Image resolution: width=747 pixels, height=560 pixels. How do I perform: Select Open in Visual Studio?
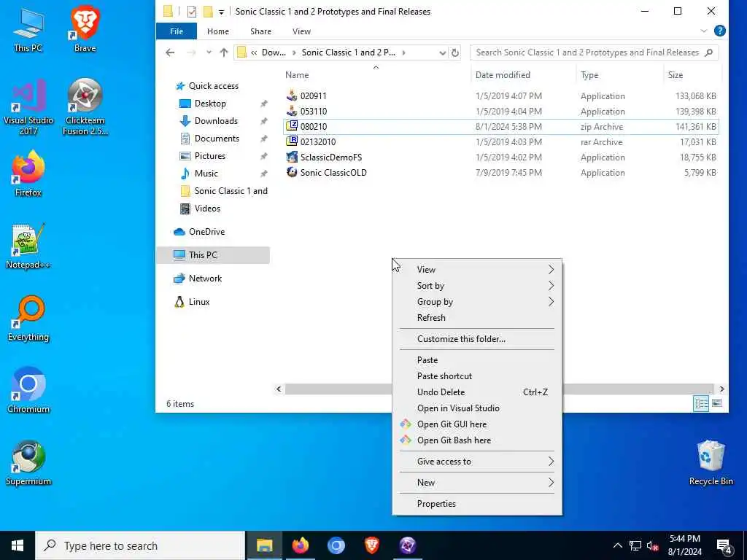(477, 408)
